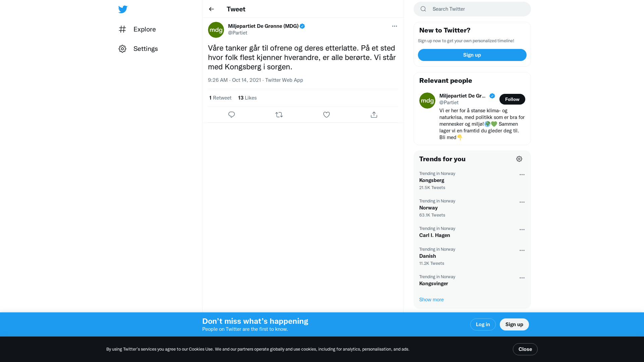
Task: View the 13 Likes list
Action: [x=247, y=98]
